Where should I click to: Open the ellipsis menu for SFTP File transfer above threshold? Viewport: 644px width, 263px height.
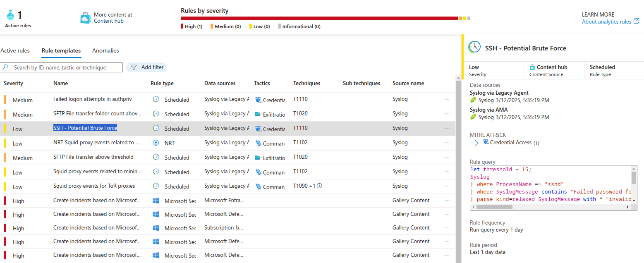447,157
